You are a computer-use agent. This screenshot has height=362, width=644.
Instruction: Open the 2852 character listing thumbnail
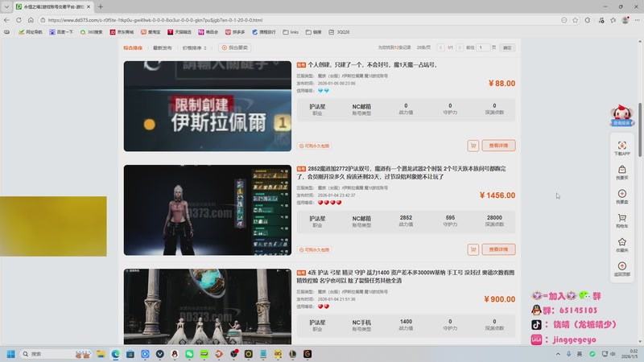click(208, 210)
